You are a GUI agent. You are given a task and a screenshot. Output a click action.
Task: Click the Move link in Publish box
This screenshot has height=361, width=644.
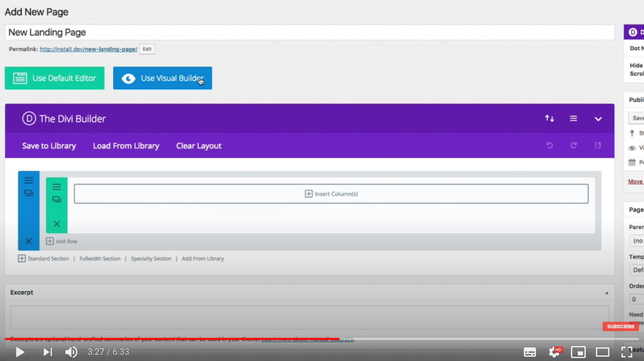click(x=635, y=182)
